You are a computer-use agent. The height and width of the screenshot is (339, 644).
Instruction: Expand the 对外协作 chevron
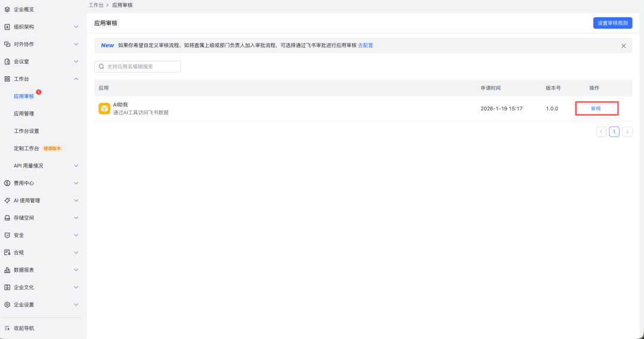(x=76, y=44)
